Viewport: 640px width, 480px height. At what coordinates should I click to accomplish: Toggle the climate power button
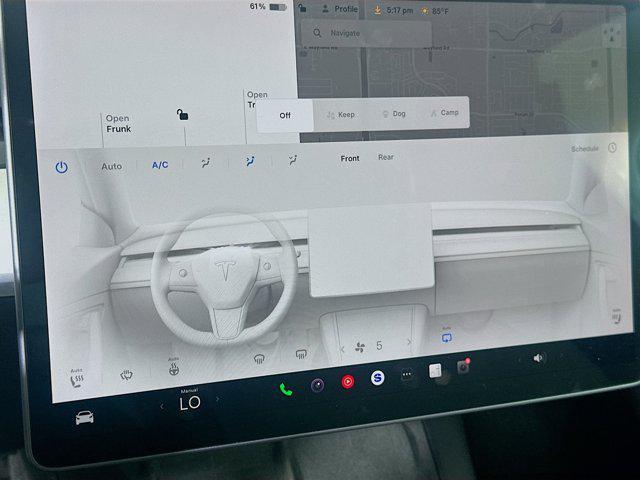[61, 167]
